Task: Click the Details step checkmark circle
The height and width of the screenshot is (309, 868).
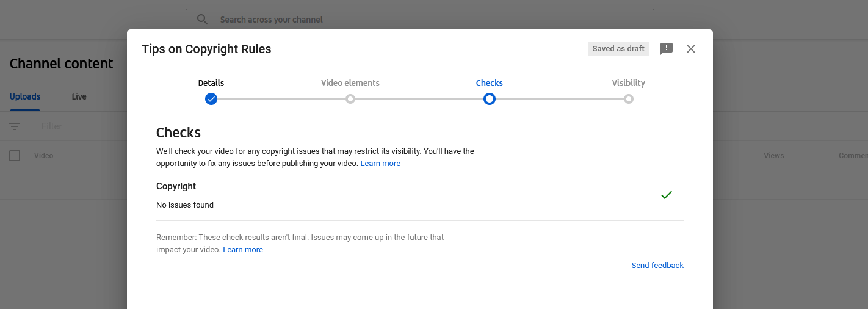Action: pos(211,99)
